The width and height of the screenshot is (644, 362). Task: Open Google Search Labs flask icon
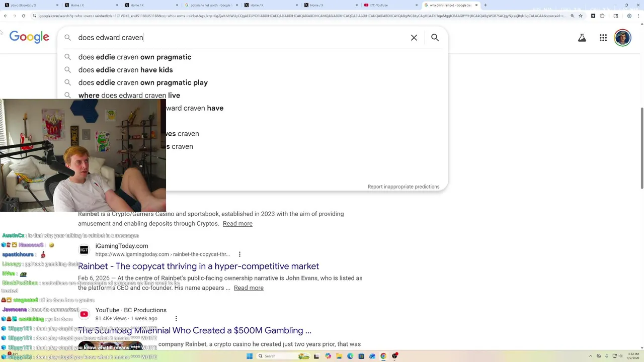(582, 38)
